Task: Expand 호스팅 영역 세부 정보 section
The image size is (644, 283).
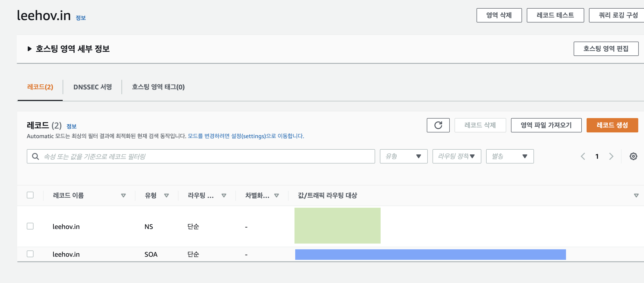Action: pos(29,49)
